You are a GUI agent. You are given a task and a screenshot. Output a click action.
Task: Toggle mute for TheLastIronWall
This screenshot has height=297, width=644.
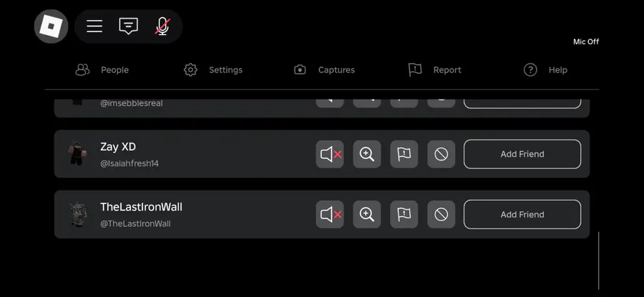pos(330,215)
